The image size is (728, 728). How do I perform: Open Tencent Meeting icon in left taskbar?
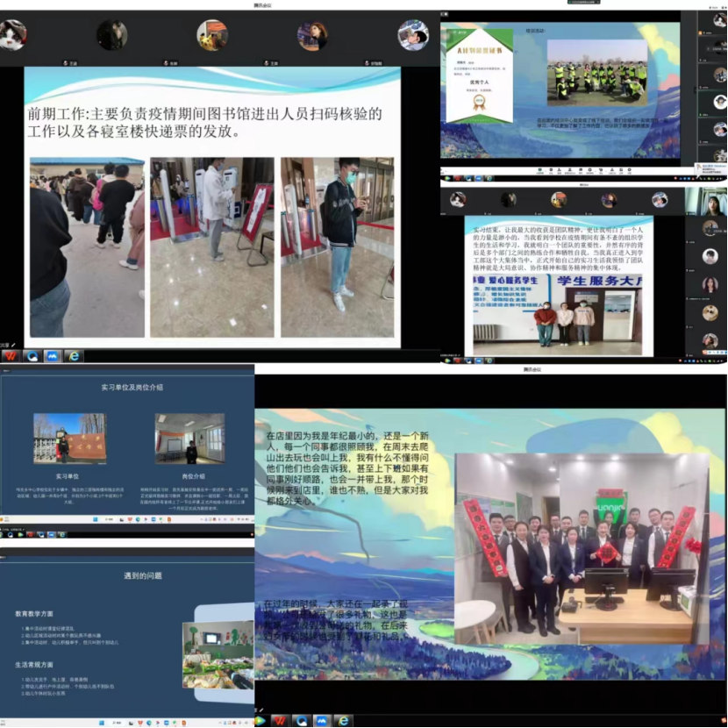click(x=53, y=356)
